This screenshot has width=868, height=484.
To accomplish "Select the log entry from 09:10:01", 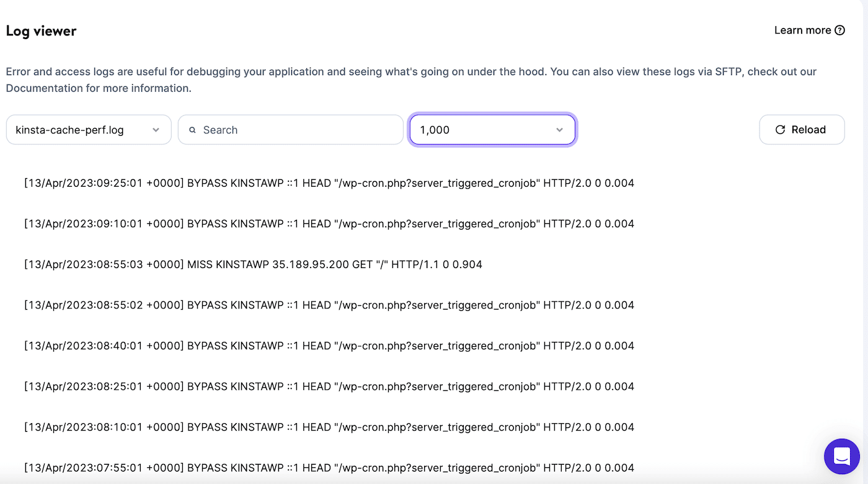I will (329, 223).
